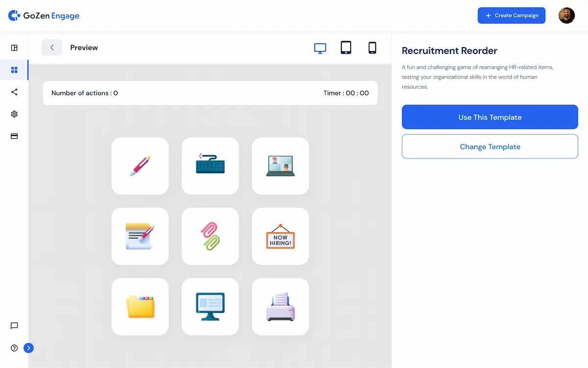
Task: Go back using the Preview back arrow
Action: point(52,47)
